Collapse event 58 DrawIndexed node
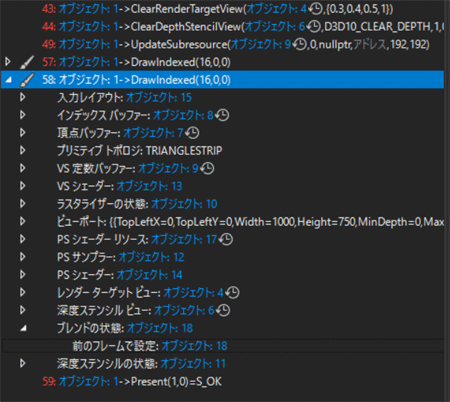This screenshot has height=402, width=450. click(x=9, y=80)
